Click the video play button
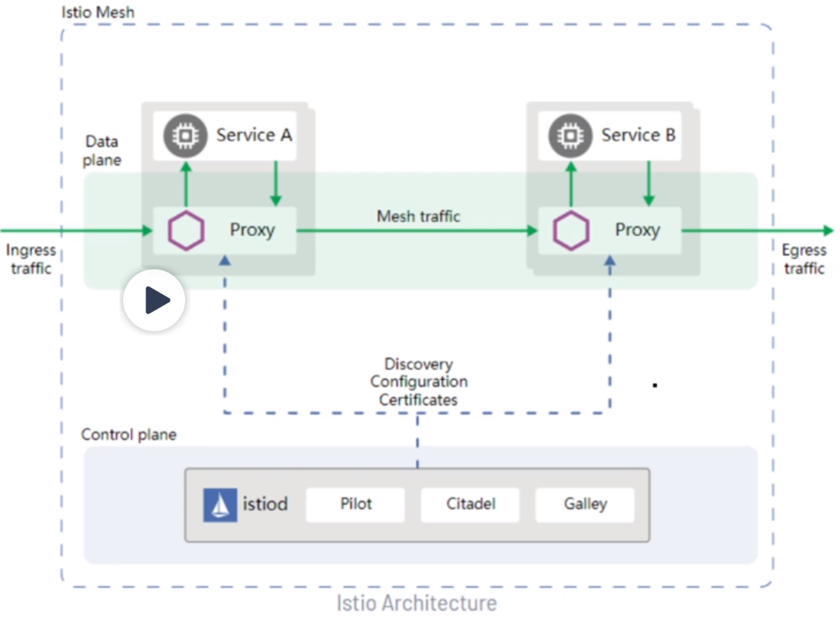Screen dimensions: 840x617 (x=154, y=300)
